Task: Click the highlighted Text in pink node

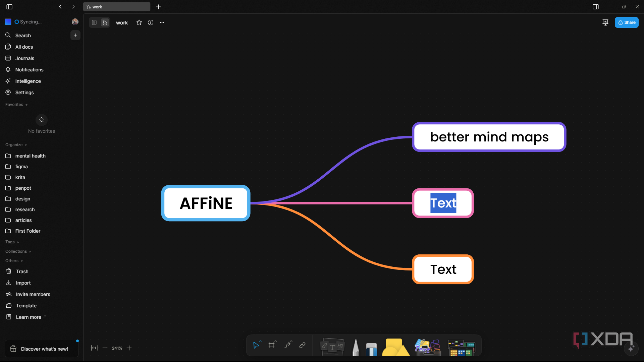Action: pyautogui.click(x=443, y=203)
